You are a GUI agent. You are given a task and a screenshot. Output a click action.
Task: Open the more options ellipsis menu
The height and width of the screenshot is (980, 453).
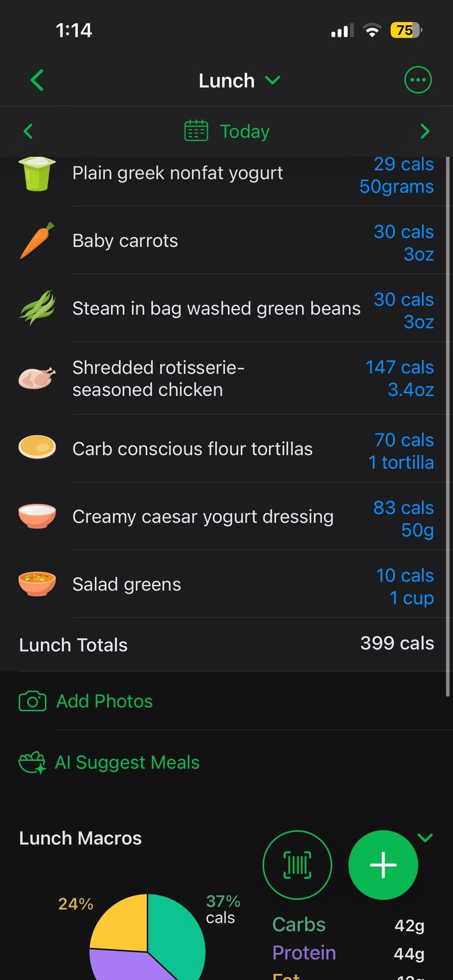click(x=417, y=80)
